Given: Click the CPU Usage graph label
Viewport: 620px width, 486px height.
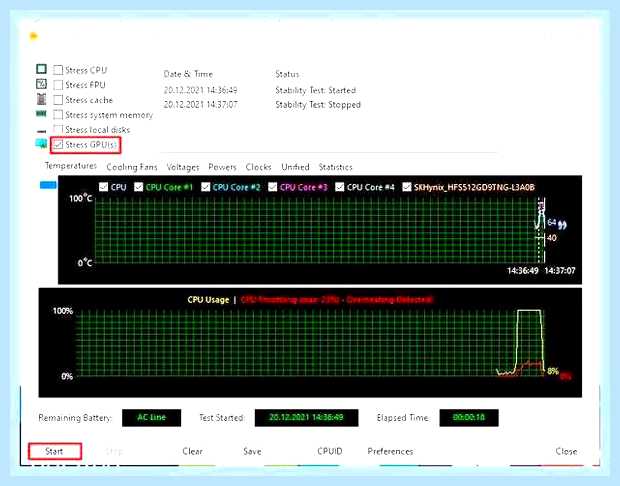Looking at the screenshot, I should pyautogui.click(x=208, y=300).
